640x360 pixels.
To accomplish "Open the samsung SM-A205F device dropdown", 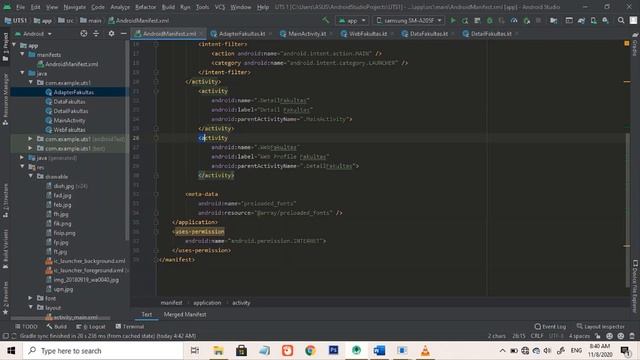I will tap(409, 20).
